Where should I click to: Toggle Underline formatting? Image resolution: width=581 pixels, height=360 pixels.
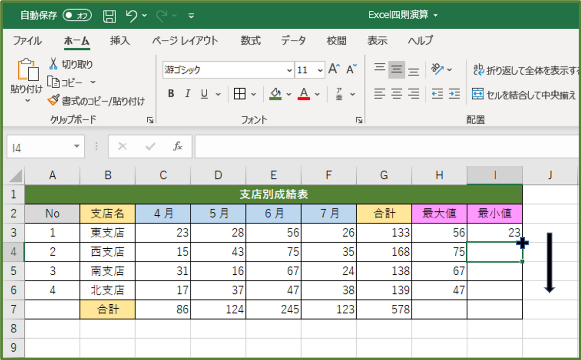point(204,94)
